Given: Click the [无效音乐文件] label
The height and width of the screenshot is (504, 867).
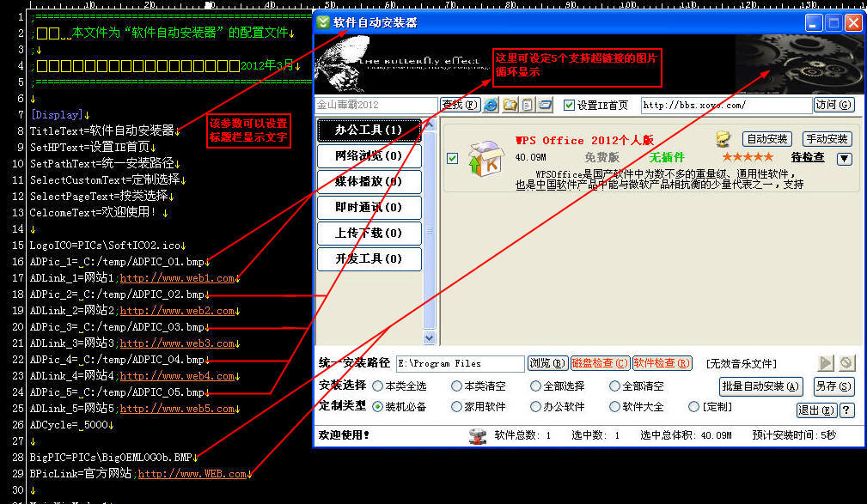Looking at the screenshot, I should click(741, 364).
